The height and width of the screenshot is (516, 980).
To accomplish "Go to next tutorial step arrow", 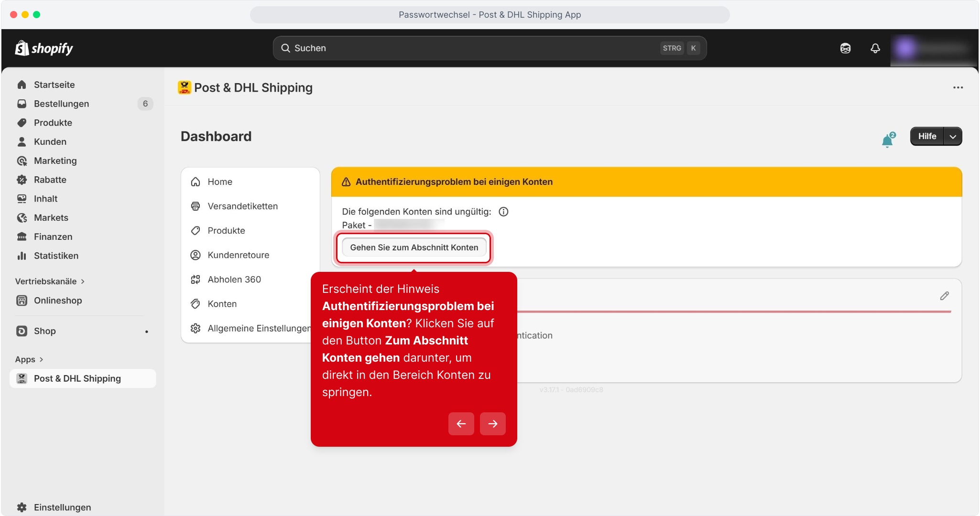I will [x=492, y=424].
